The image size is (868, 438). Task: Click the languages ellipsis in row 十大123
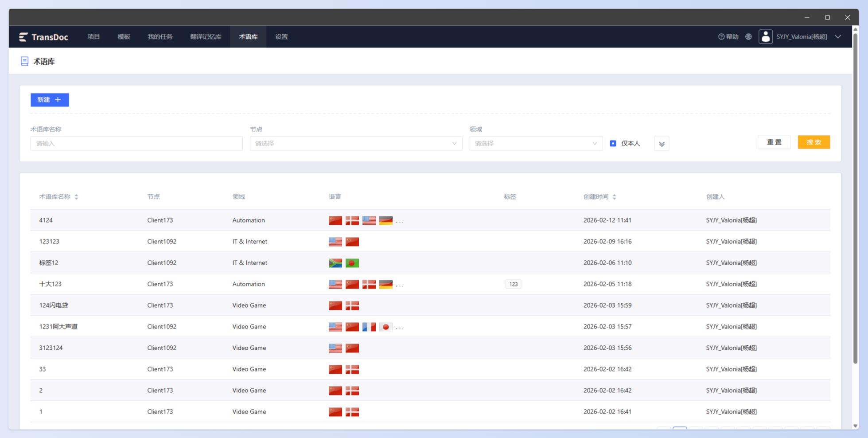tap(400, 285)
